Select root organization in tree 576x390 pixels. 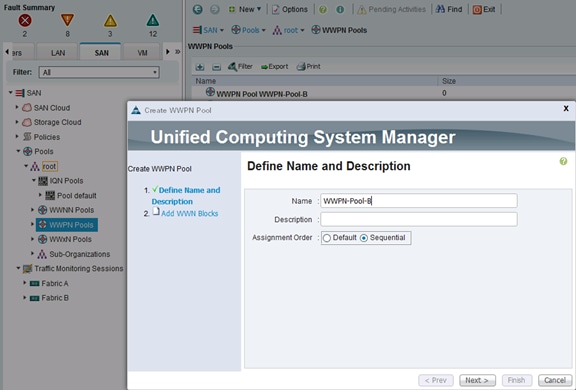[x=49, y=166]
